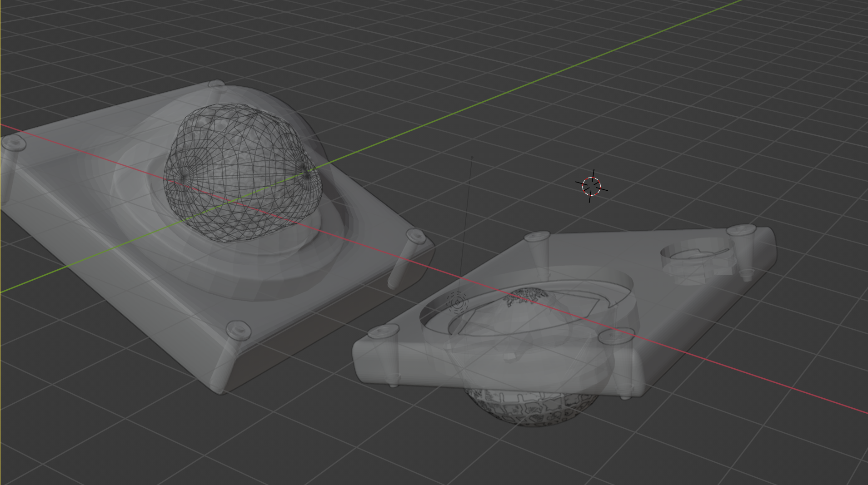The image size is (868, 485).
Task: Click the 3D cursor crosshair in the viewport
Action: [x=592, y=186]
